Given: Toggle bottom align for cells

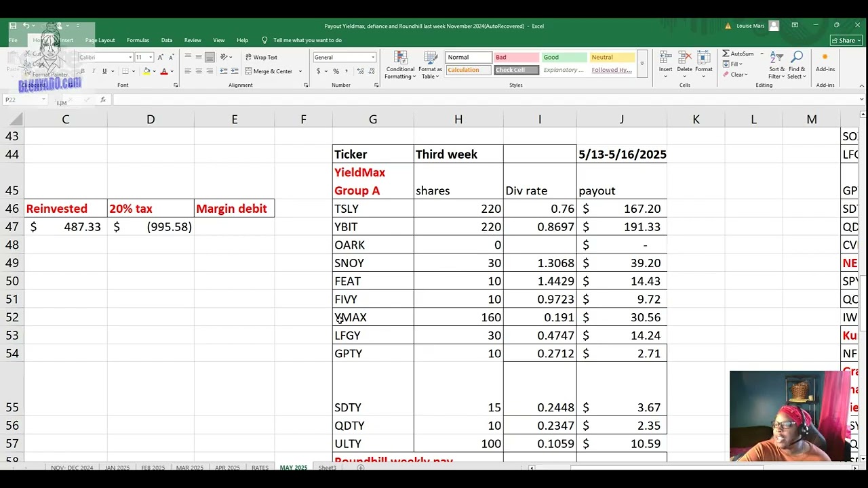Looking at the screenshot, I should (x=210, y=57).
